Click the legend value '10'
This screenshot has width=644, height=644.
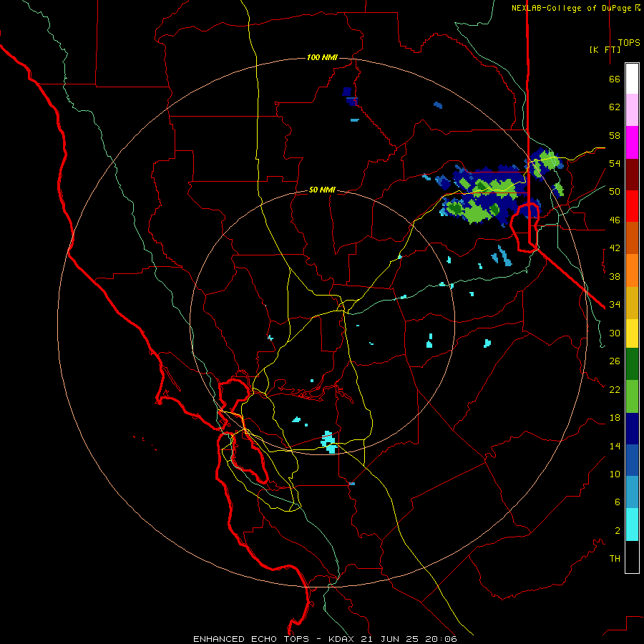pos(615,474)
